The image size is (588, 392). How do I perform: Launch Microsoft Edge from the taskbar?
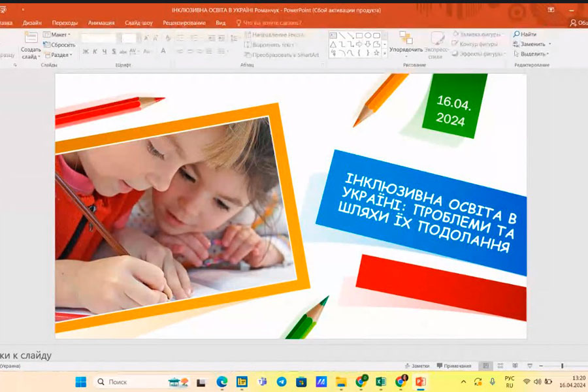(221, 382)
